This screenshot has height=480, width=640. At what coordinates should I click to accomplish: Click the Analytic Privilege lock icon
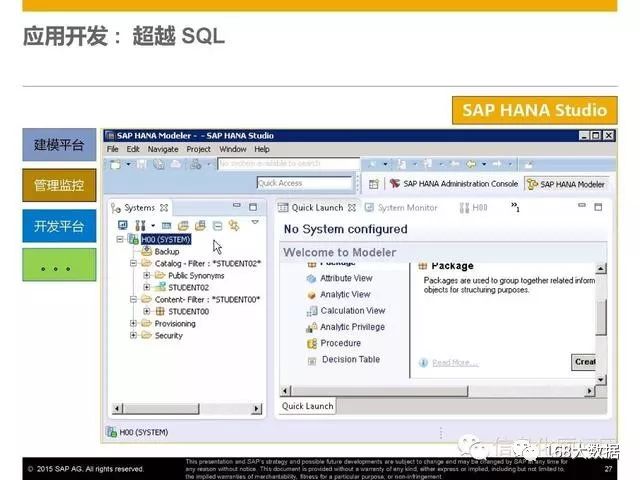click(x=311, y=327)
